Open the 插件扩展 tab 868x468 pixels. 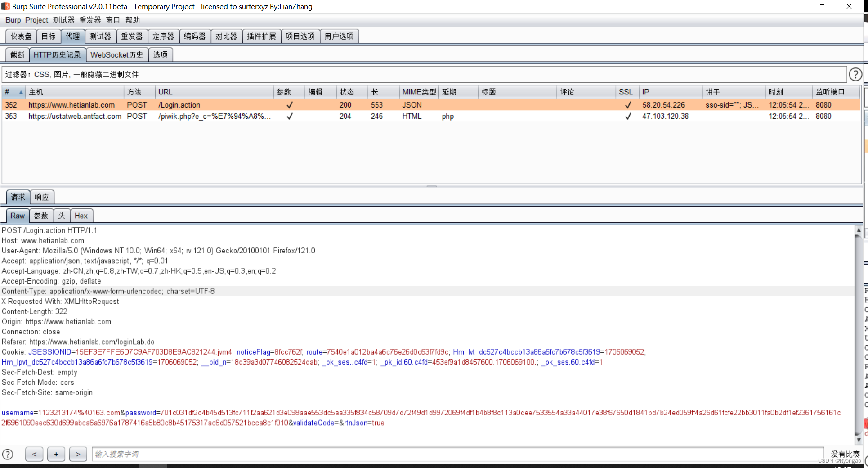262,36
